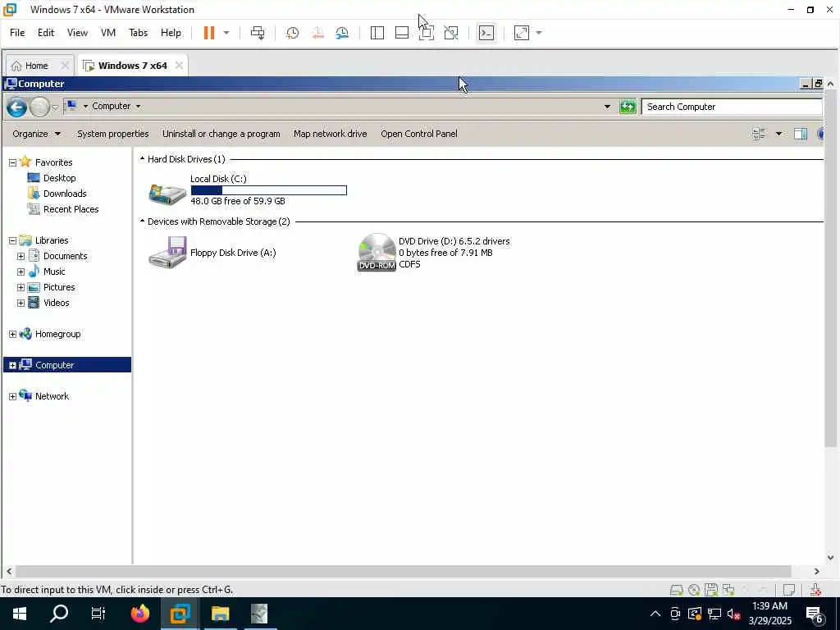Open the Edit menu

pyautogui.click(x=46, y=33)
